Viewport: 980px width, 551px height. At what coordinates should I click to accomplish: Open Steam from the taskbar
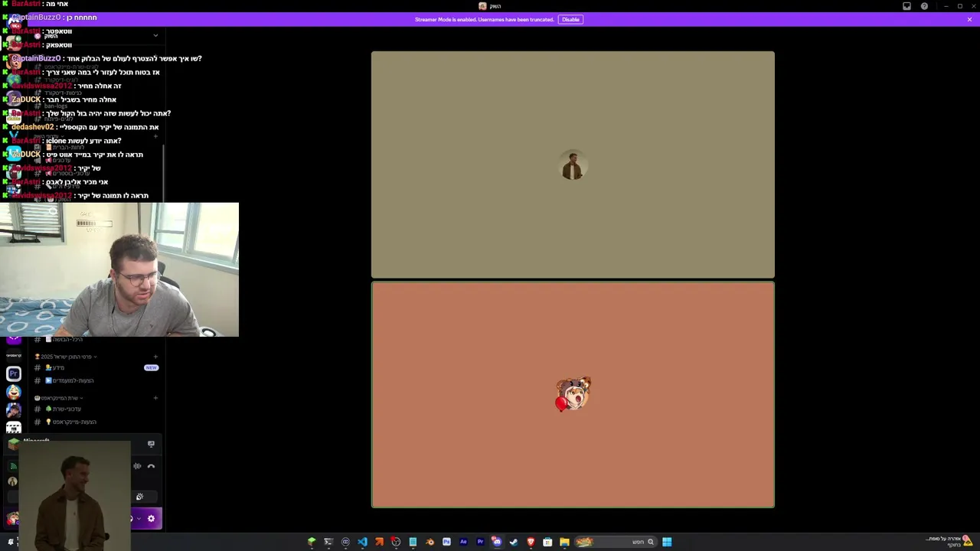pyautogui.click(x=514, y=542)
